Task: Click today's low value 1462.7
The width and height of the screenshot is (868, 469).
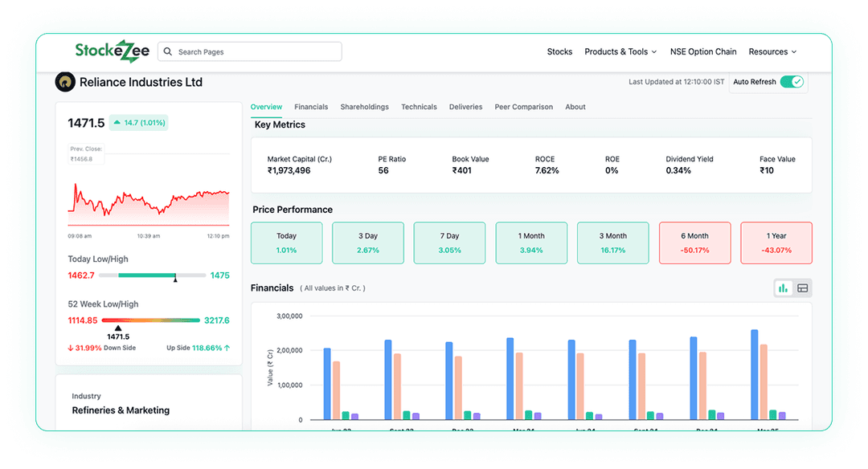Action: click(81, 275)
